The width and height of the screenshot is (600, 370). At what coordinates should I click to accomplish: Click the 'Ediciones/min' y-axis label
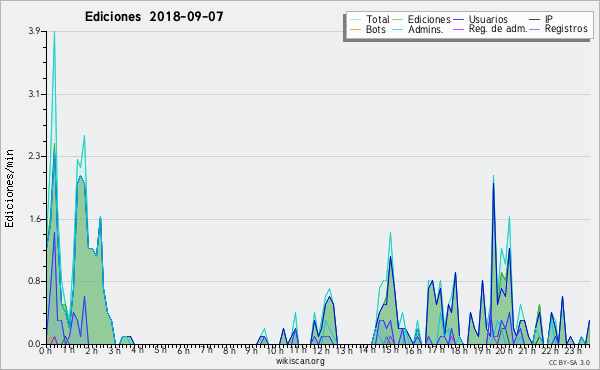pos(9,188)
